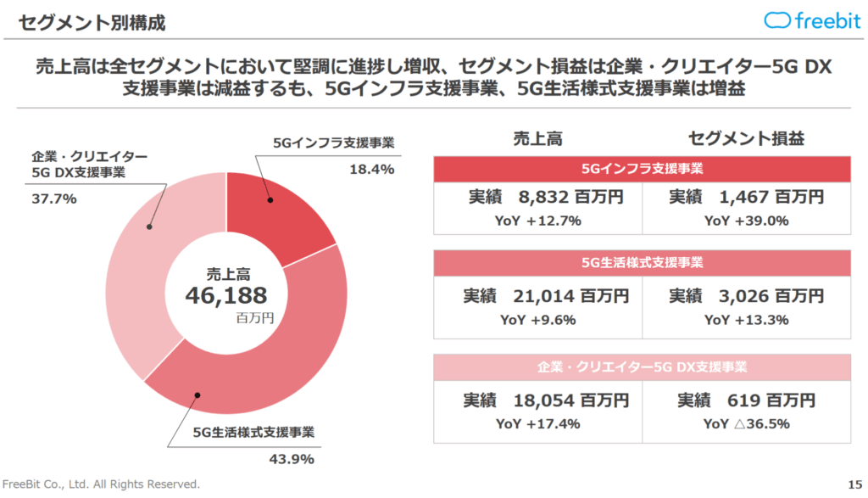868x498 pixels.
Task: Click the セグメント損益 column heading
Action: click(746, 138)
